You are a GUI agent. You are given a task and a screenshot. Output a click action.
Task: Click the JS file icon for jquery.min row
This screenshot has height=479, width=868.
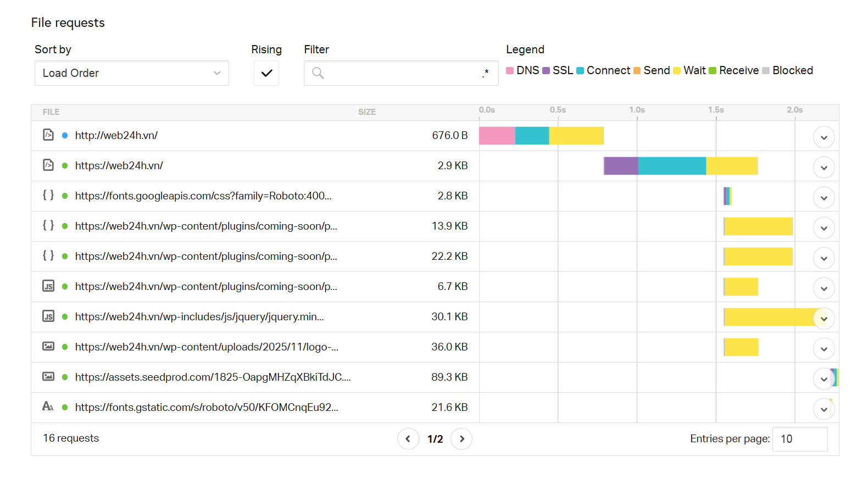point(48,316)
